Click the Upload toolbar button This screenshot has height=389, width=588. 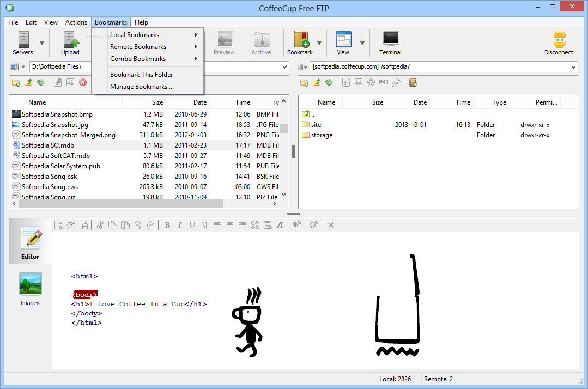(70, 42)
